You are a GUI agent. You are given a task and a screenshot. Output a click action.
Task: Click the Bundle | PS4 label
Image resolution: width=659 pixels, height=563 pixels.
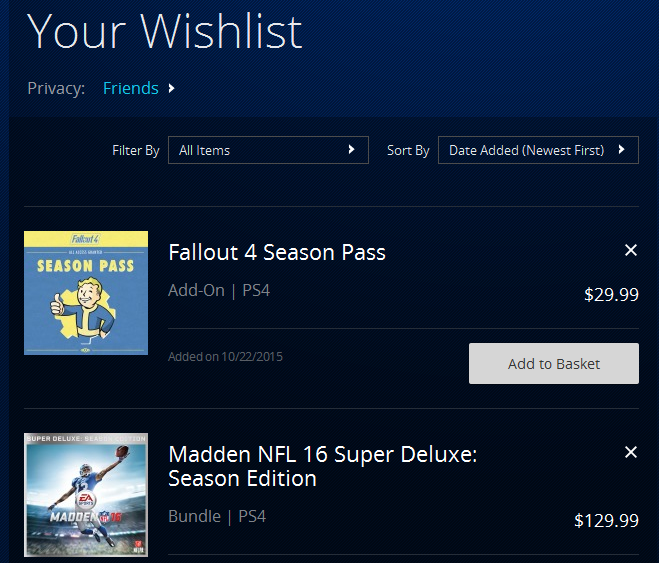[217, 517]
